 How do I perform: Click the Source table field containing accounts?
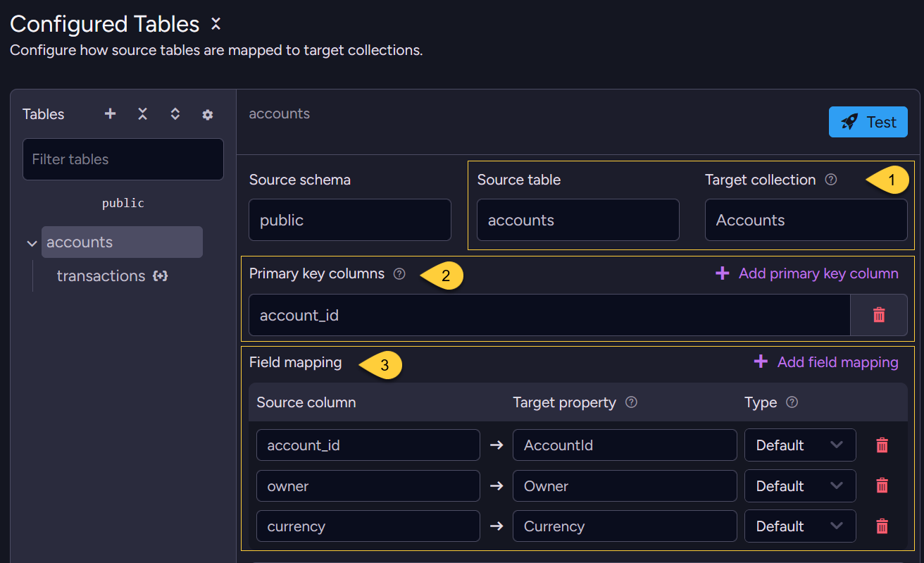tap(578, 220)
